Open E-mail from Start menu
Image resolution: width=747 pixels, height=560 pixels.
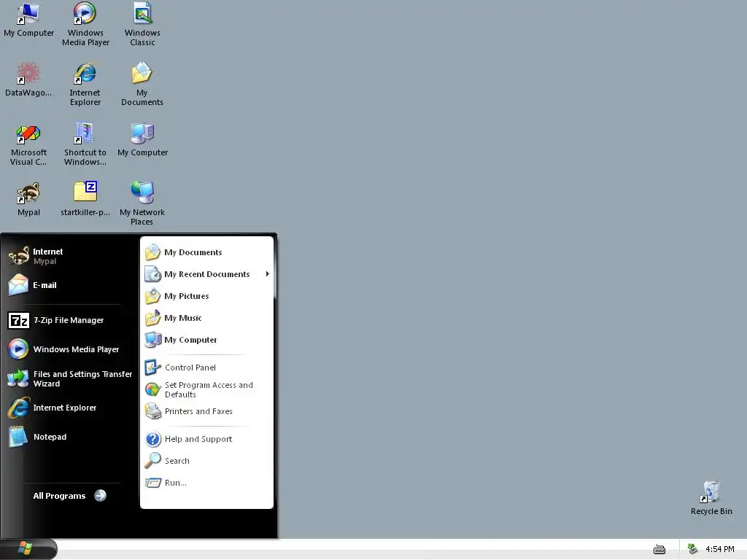coord(71,285)
